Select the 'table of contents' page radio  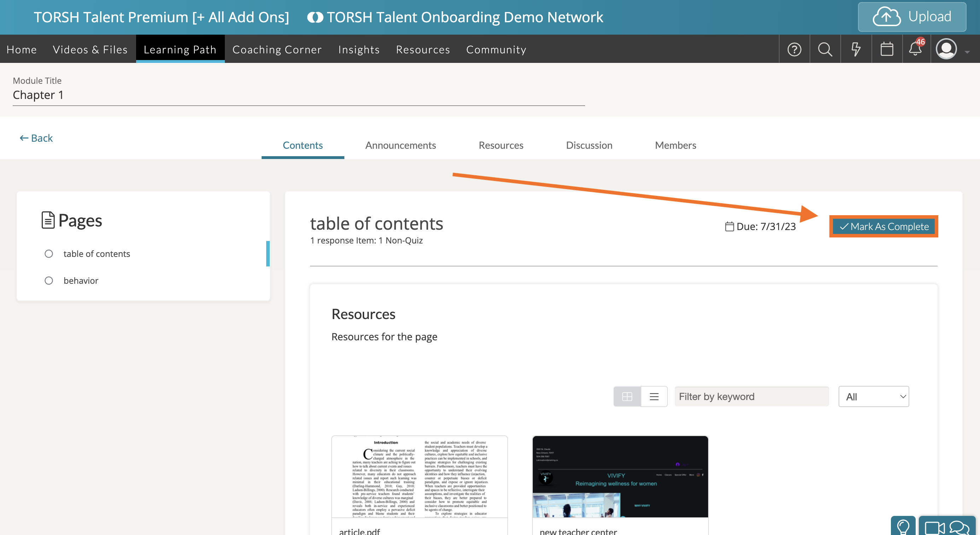pos(49,254)
